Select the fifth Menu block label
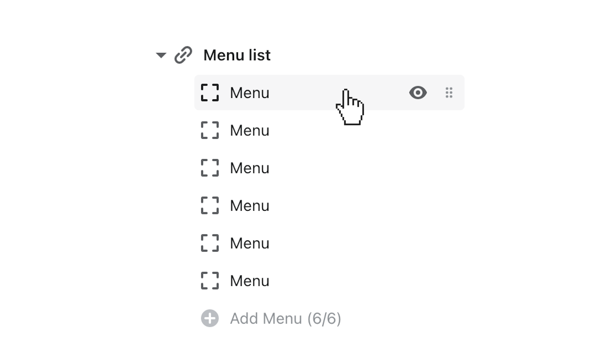 pyautogui.click(x=249, y=243)
